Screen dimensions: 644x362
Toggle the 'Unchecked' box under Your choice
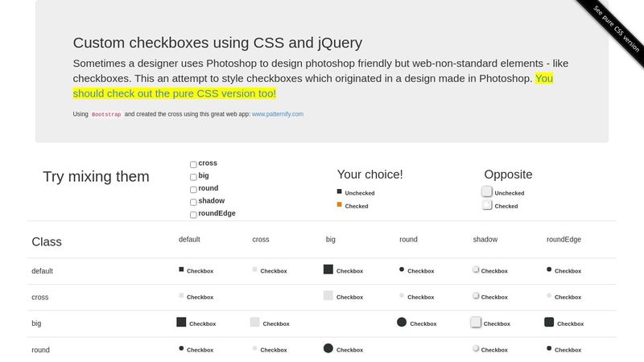[340, 191]
